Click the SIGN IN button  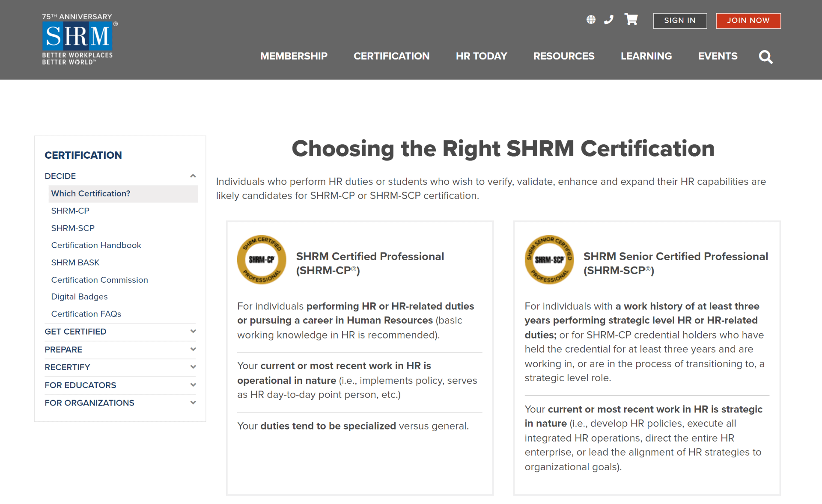click(x=680, y=21)
